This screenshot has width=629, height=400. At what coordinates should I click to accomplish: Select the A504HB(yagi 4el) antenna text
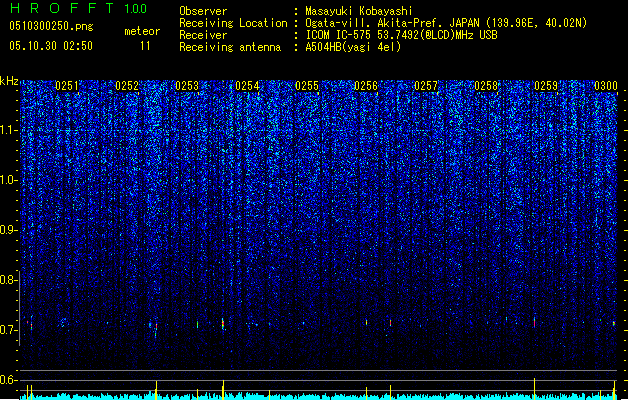[x=353, y=47]
